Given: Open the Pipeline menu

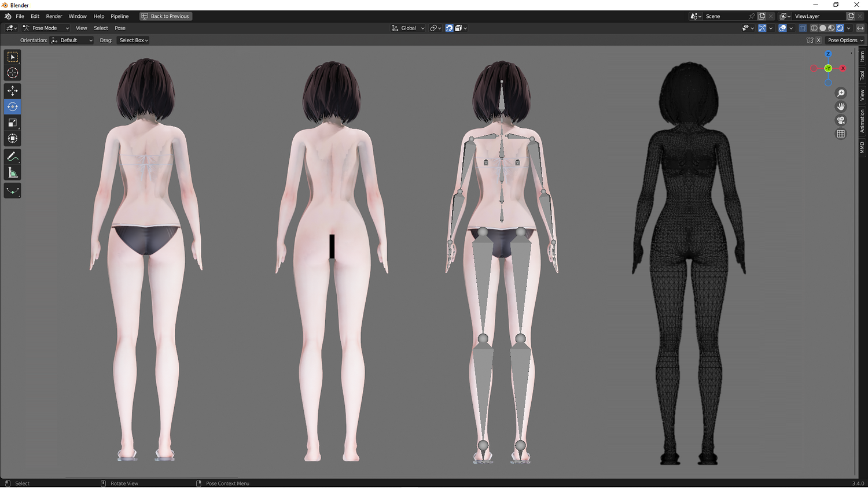Looking at the screenshot, I should [120, 16].
